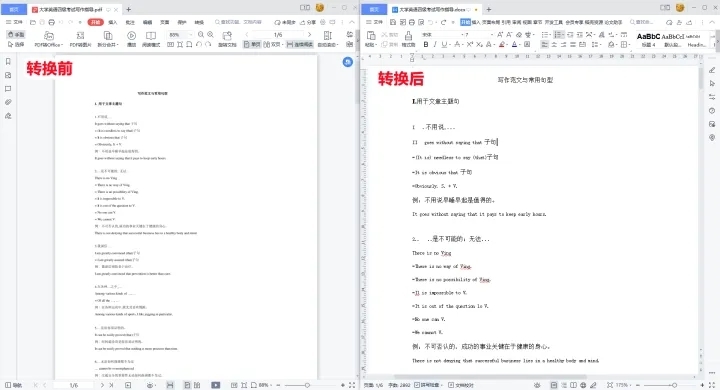Screen dimensions: 720x390
Task: Open the font name dropdown in Word
Action: (463, 34)
